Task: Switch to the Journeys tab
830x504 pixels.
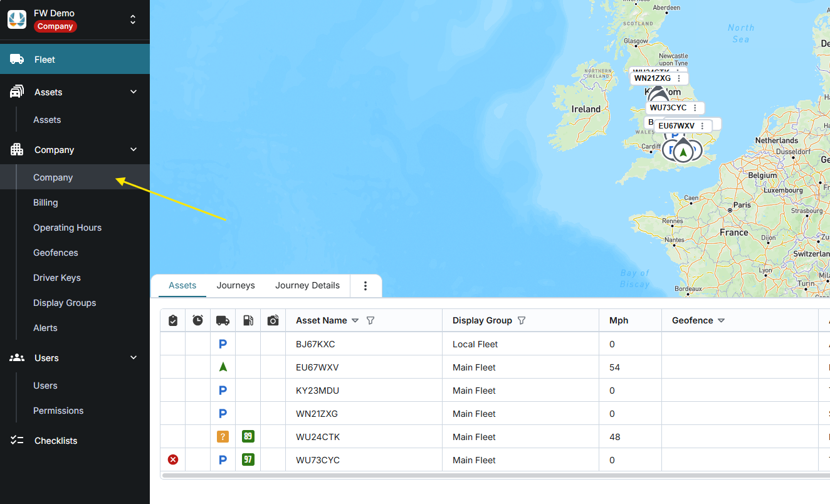Action: pos(236,285)
